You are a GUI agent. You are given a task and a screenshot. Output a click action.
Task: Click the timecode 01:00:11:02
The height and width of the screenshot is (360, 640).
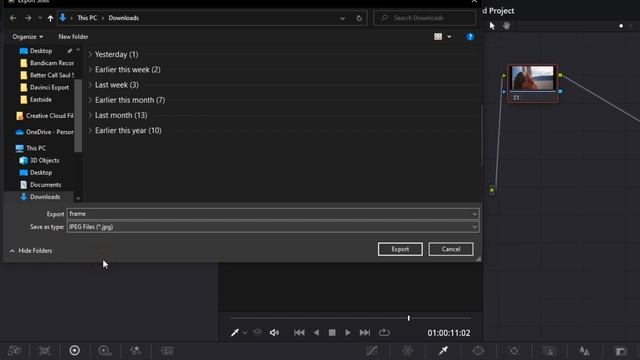coord(449,333)
